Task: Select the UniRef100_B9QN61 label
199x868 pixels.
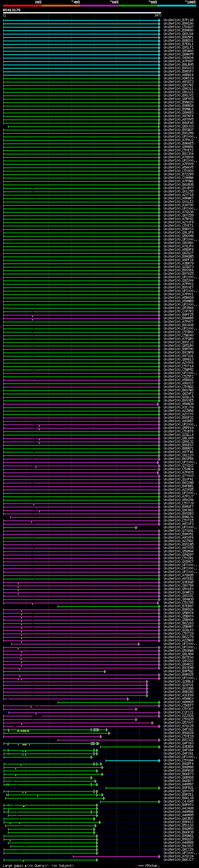Action: pyautogui.click(x=178, y=836)
